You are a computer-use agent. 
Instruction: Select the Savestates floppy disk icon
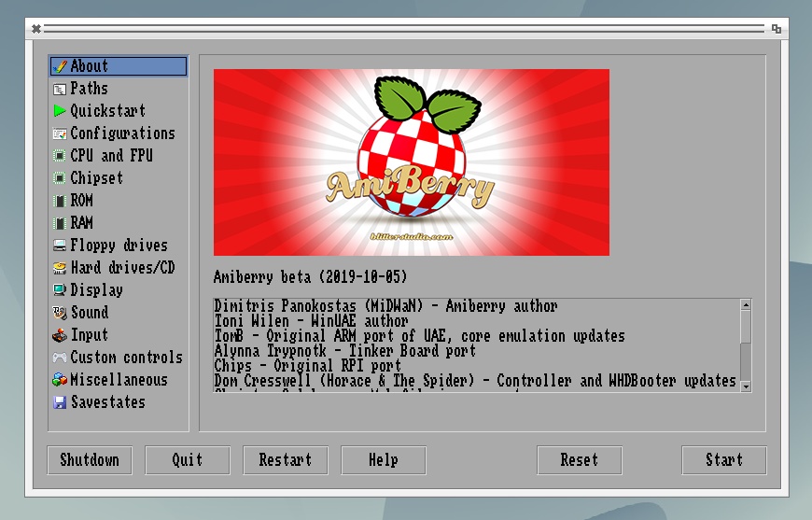click(x=60, y=402)
